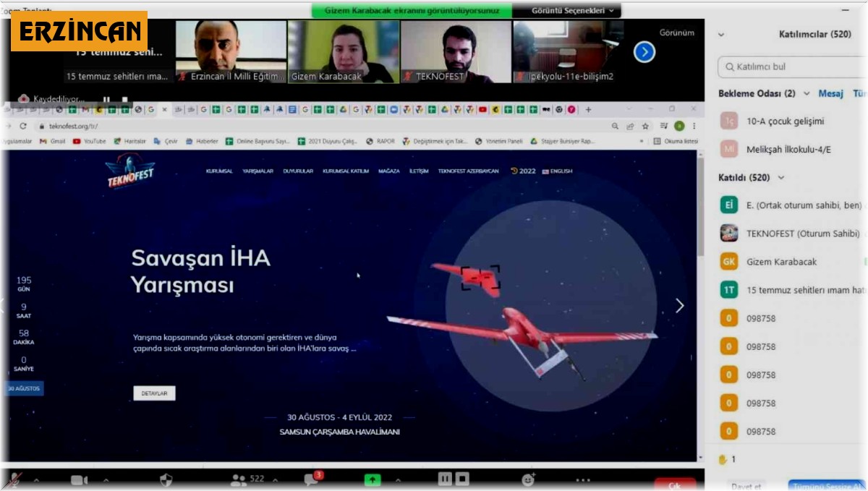Open KURUMSAL menu on TEKNOFEST site
Viewport: 868px width, 491px height.
pos(218,171)
